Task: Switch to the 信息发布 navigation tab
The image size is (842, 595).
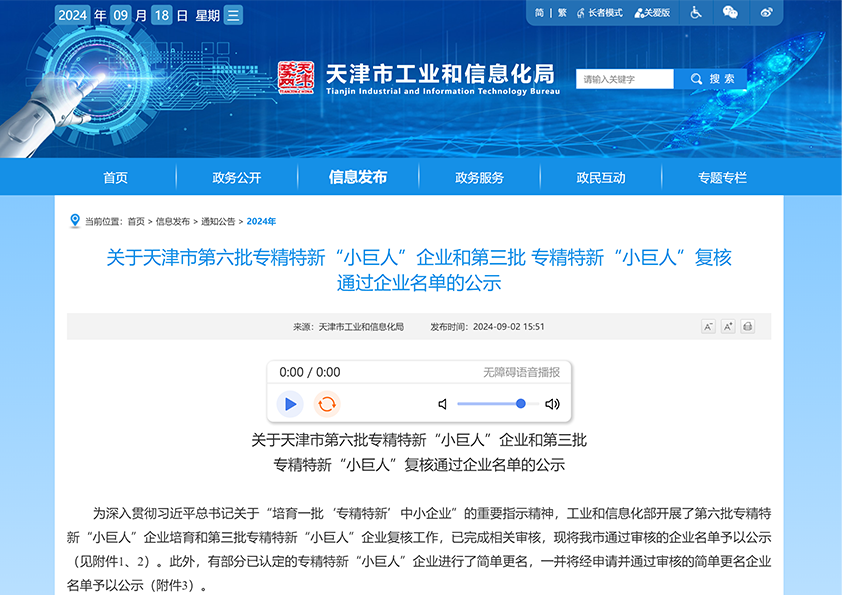Action: [356, 176]
